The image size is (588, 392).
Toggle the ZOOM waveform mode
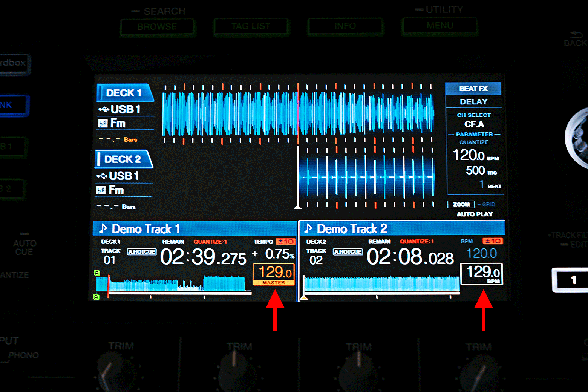pos(461,204)
